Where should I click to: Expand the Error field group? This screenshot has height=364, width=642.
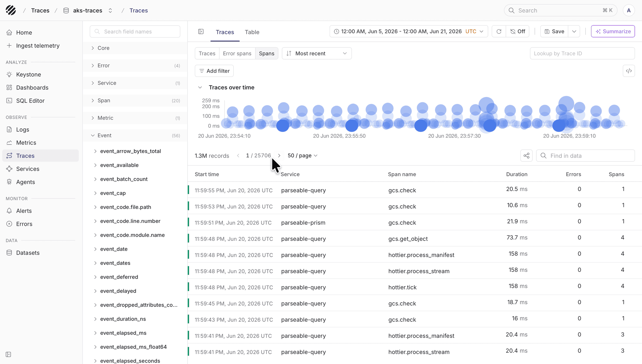point(135,65)
